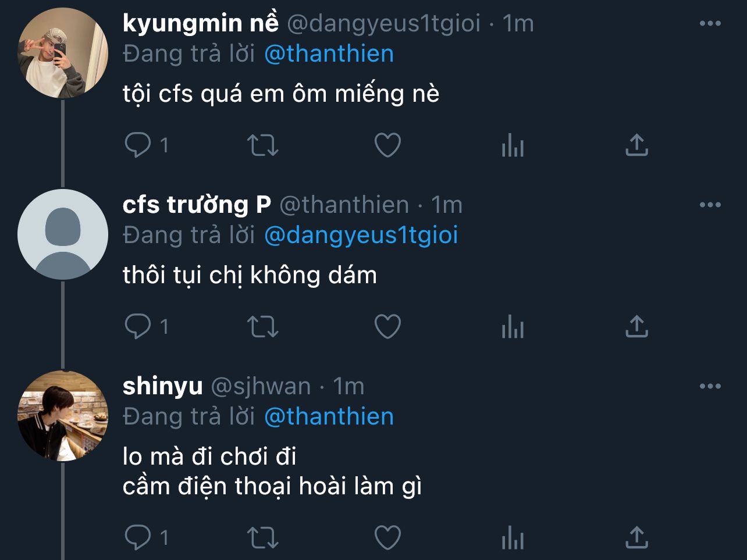Open more options on shinyu's tweet
This screenshot has height=560, width=747.
[710, 387]
